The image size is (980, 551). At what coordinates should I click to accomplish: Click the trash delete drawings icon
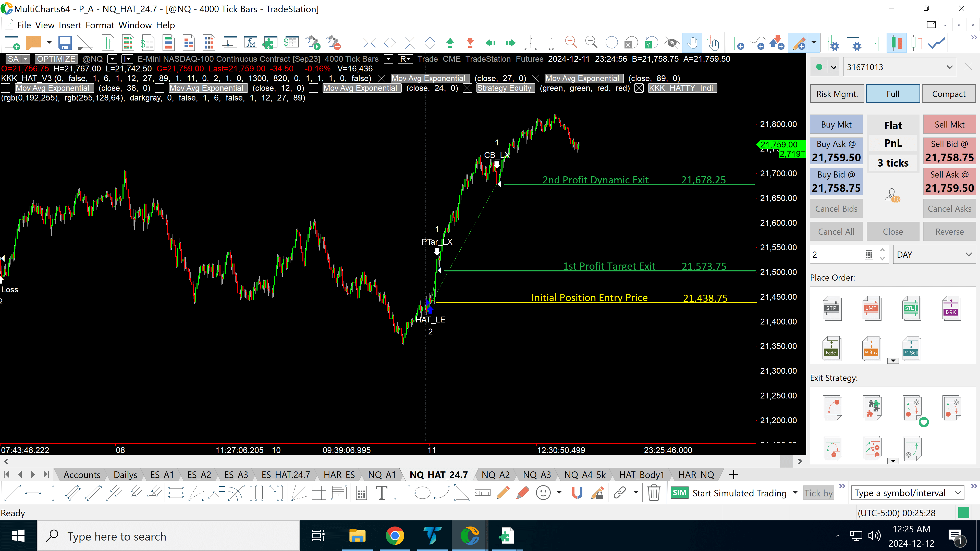pos(654,493)
